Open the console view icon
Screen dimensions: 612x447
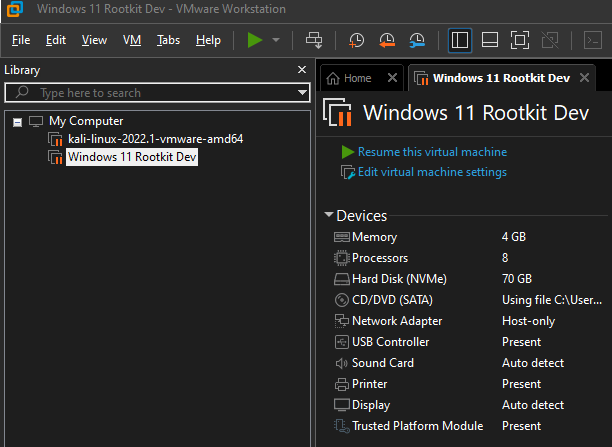[593, 40]
